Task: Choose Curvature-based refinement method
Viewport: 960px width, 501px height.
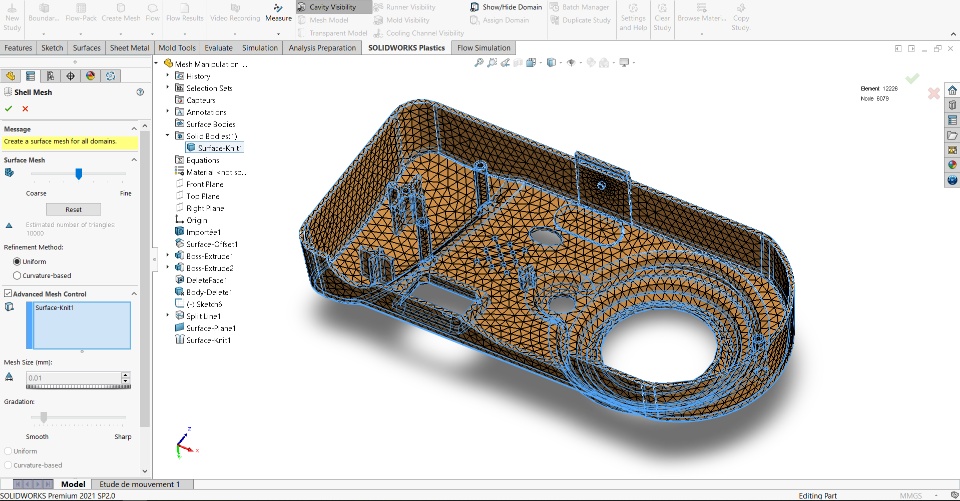Action: (17, 275)
